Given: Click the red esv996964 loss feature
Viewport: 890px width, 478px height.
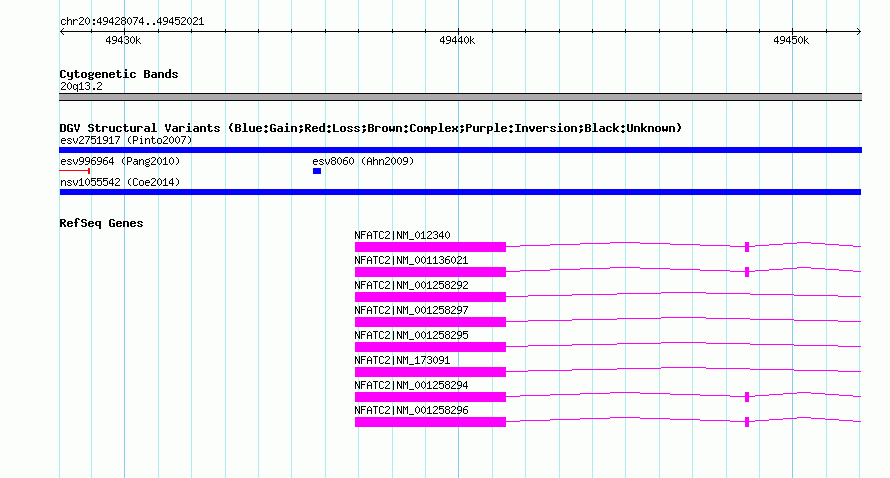Looking at the screenshot, I should click(74, 170).
